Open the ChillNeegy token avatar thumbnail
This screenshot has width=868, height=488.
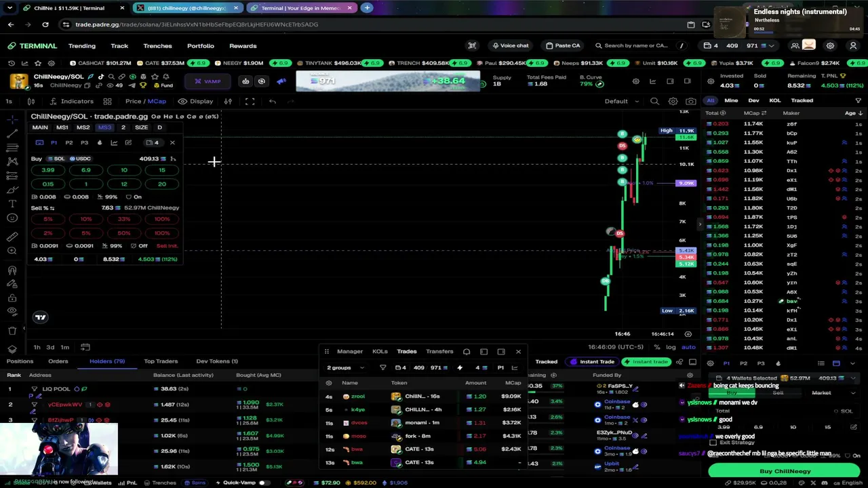pyautogui.click(x=19, y=81)
